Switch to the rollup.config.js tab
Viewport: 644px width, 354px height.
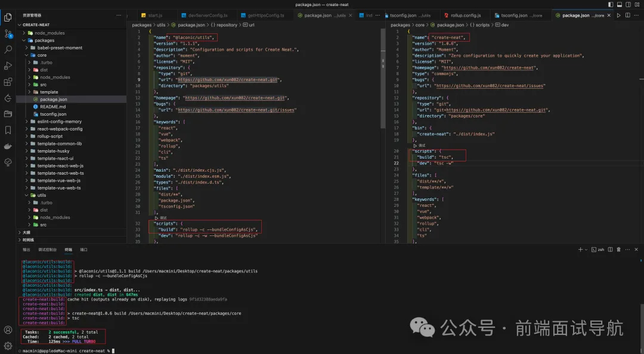coord(467,15)
